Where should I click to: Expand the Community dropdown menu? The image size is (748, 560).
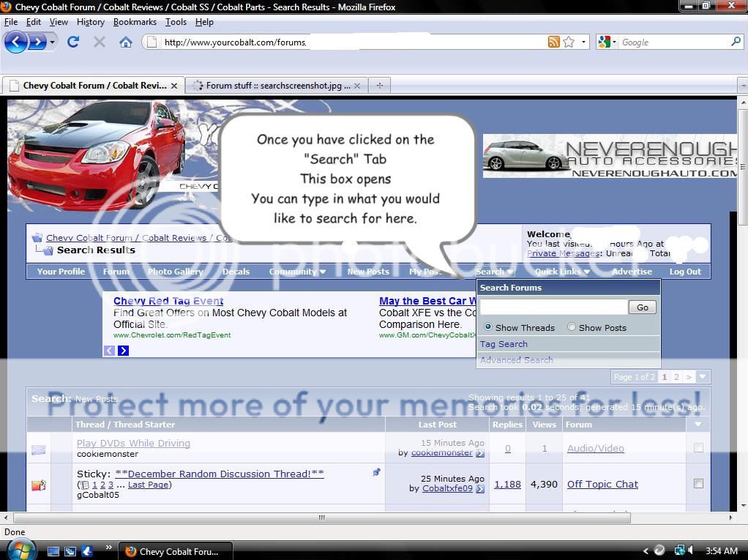click(x=297, y=272)
